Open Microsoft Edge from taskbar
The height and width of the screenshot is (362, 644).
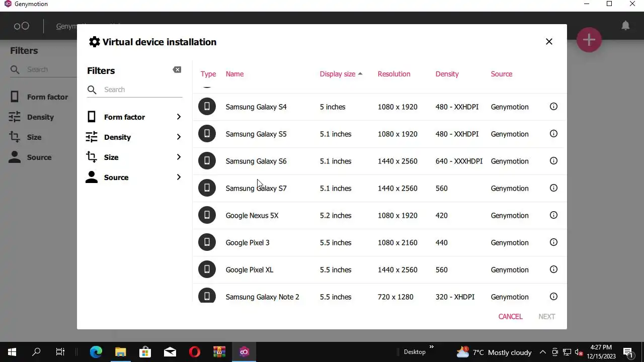(96, 352)
